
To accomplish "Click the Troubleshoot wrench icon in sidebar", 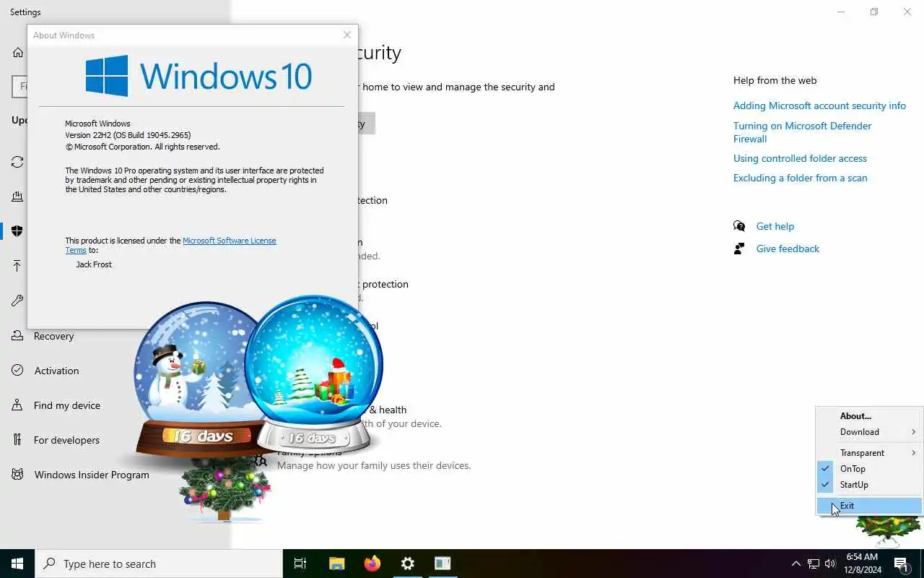I will click(x=17, y=301).
